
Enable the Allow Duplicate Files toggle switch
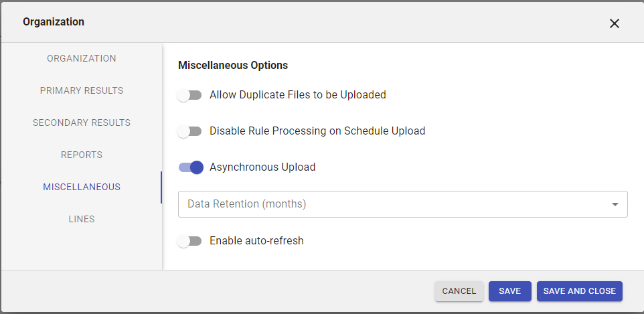[189, 95]
